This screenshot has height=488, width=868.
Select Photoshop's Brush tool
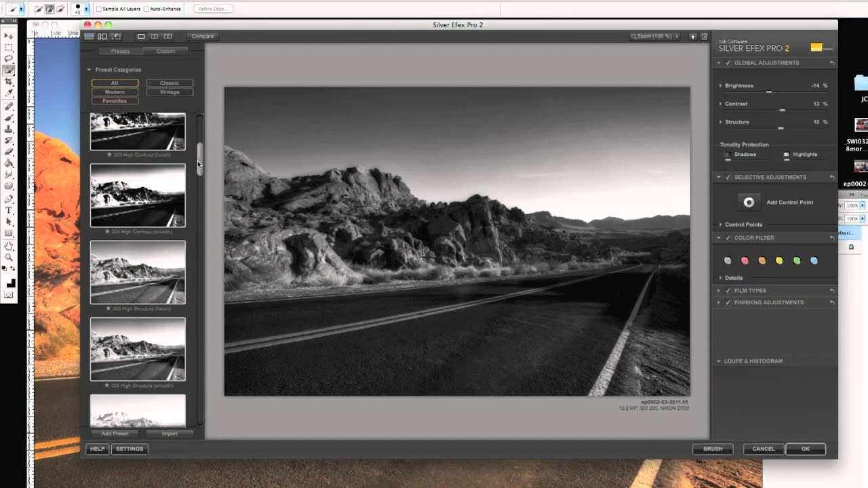tap(9, 118)
